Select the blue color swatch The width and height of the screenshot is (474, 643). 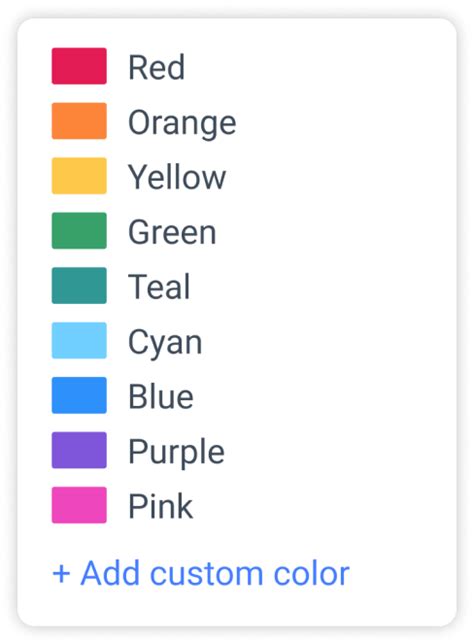79,395
